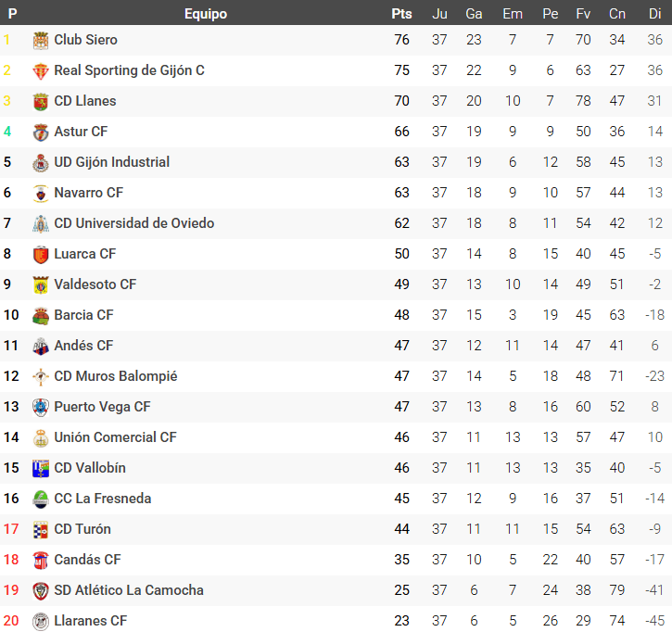
Task: Click the Di goal difference column header
Action: click(x=655, y=14)
